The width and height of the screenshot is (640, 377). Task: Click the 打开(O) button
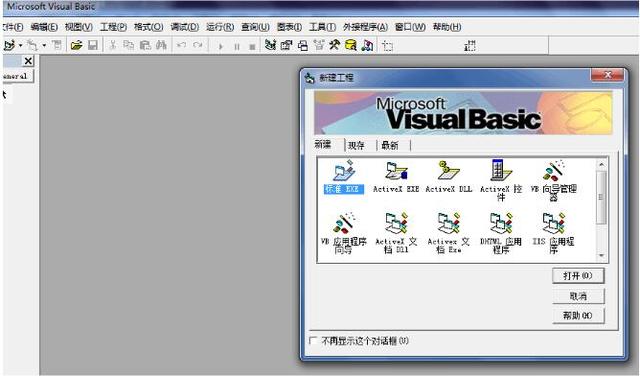click(x=578, y=276)
